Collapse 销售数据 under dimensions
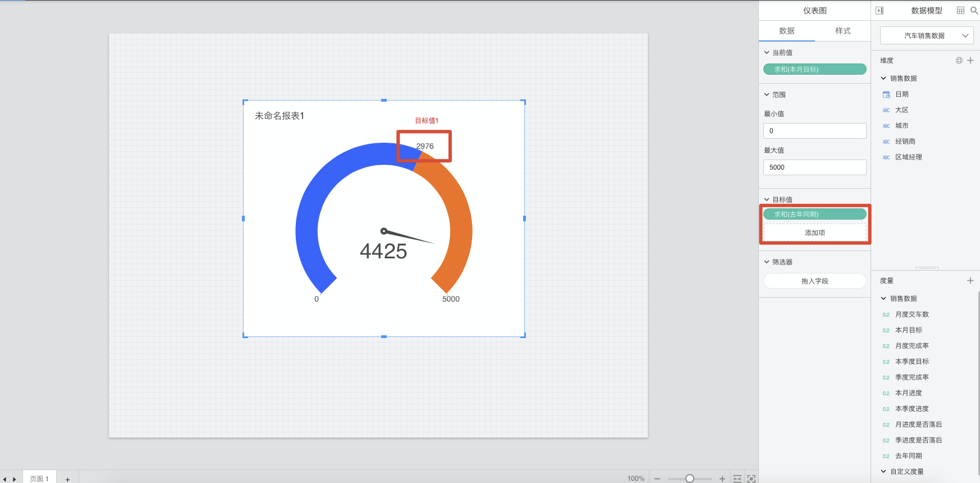 point(883,78)
